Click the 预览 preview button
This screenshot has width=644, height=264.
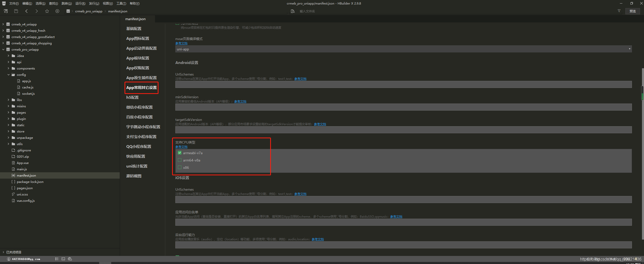633,11
